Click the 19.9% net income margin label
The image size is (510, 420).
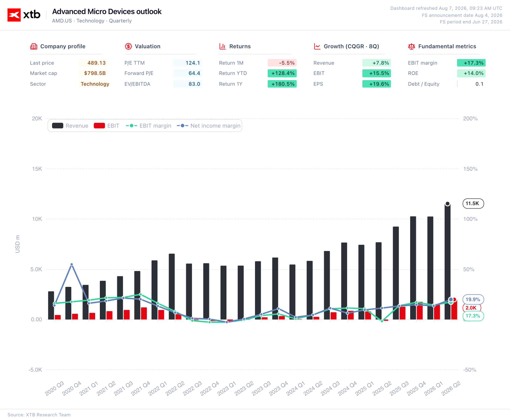tap(473, 299)
